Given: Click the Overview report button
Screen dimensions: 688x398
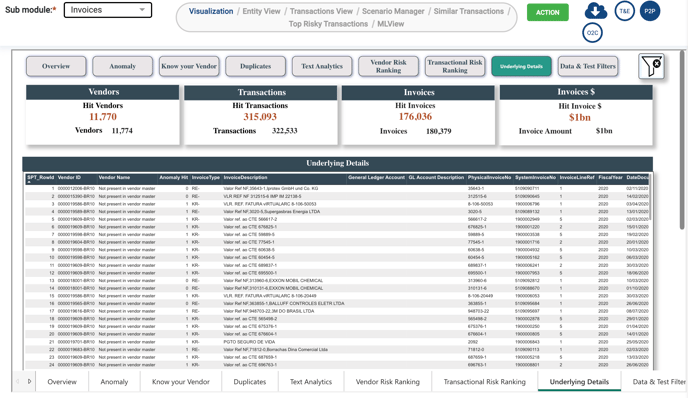Looking at the screenshot, I should pos(56,66).
